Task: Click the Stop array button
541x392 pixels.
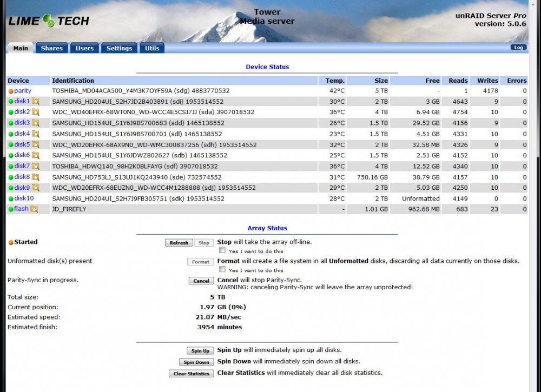Action: point(203,243)
